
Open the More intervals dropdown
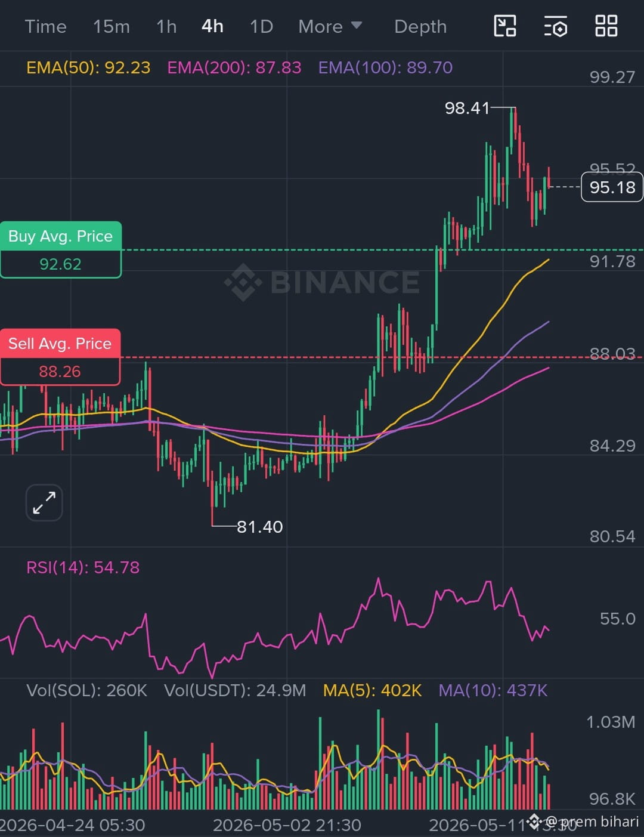pyautogui.click(x=330, y=26)
